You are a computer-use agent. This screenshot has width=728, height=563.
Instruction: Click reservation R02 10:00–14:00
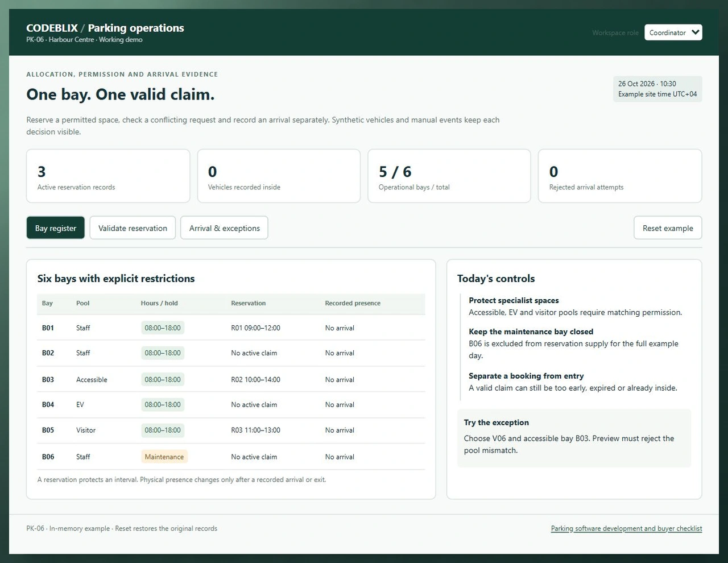(x=255, y=380)
